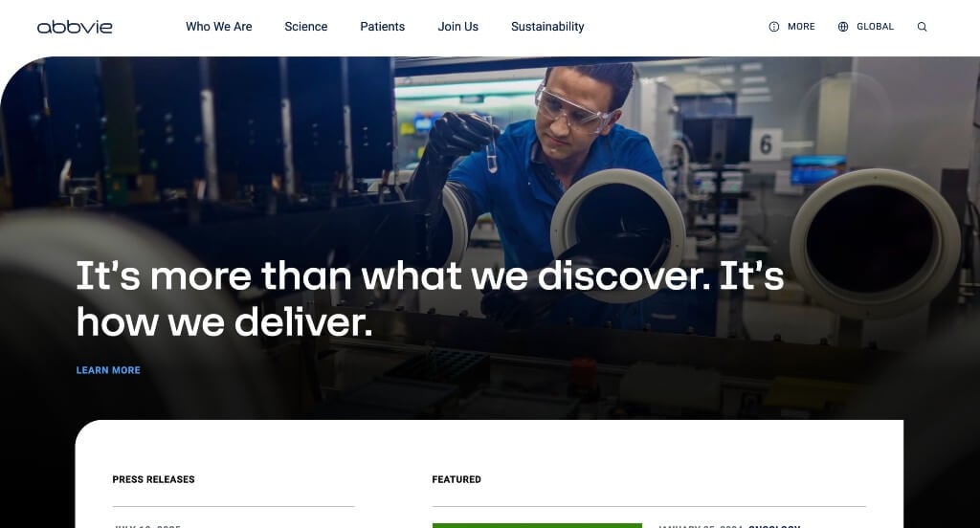Click the FEATURED section heading

click(457, 480)
